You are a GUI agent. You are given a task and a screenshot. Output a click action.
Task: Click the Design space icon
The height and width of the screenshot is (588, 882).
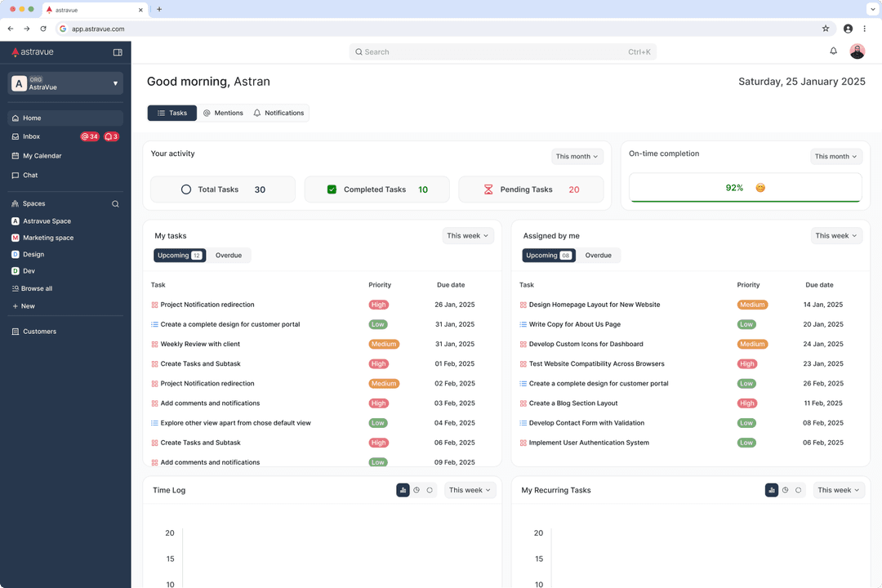pyautogui.click(x=16, y=254)
